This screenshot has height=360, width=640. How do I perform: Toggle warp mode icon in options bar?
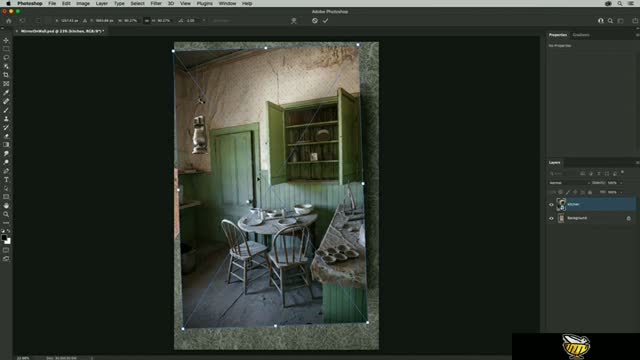(x=293, y=20)
